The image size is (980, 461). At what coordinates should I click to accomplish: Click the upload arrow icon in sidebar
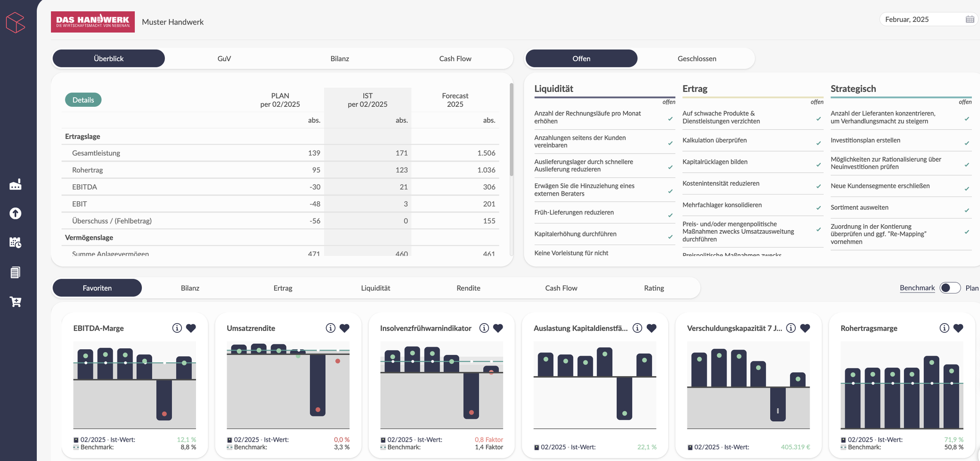(15, 213)
